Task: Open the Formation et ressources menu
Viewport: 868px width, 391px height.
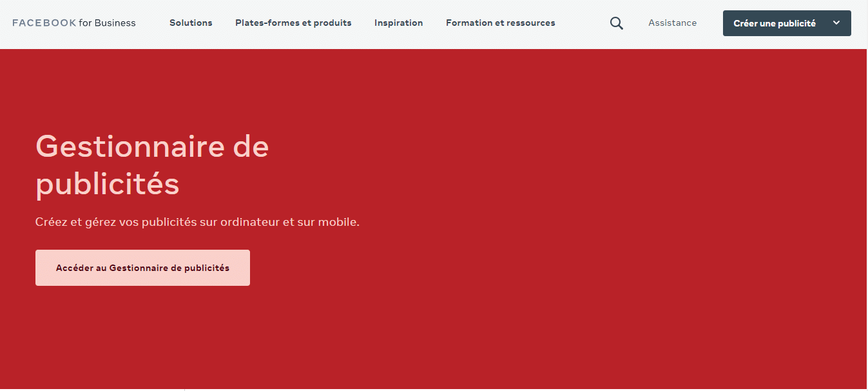Action: point(501,23)
